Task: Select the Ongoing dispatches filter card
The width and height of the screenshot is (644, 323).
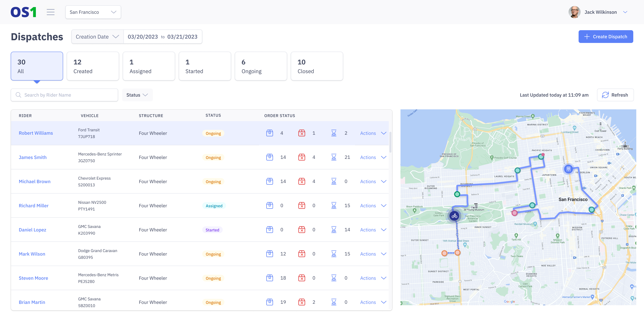Action: pyautogui.click(x=261, y=66)
